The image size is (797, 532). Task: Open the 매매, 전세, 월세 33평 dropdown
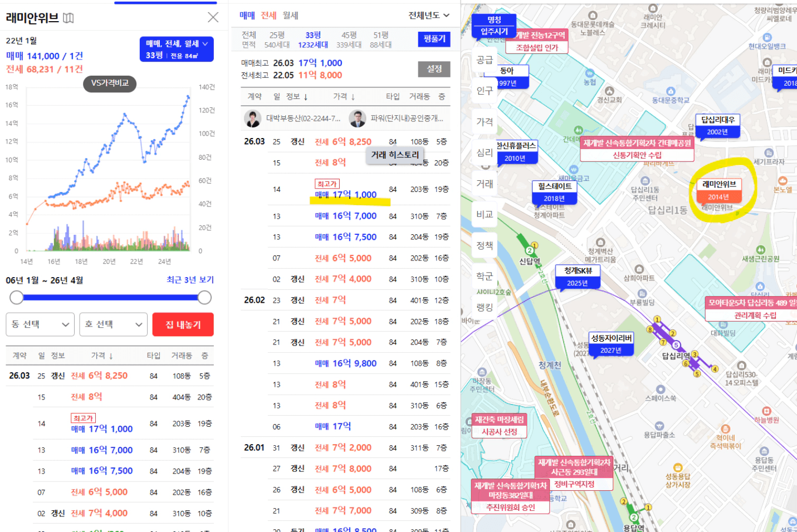[177, 49]
